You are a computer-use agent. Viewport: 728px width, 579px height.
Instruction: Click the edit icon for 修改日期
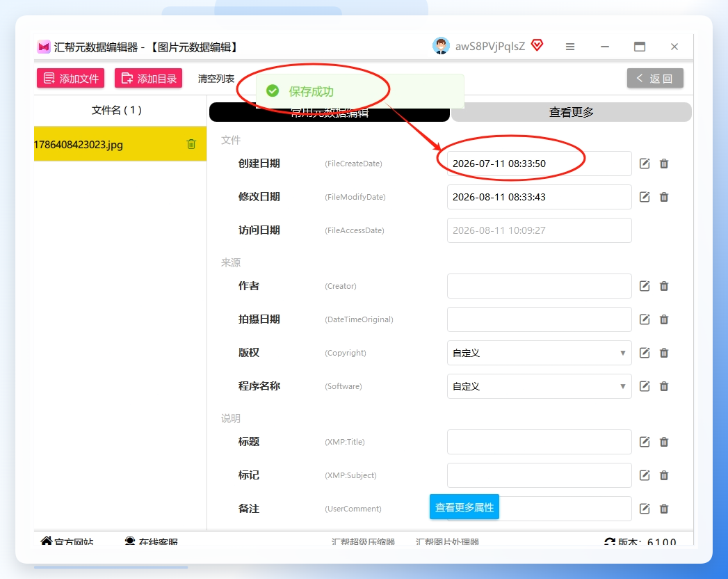tap(645, 197)
